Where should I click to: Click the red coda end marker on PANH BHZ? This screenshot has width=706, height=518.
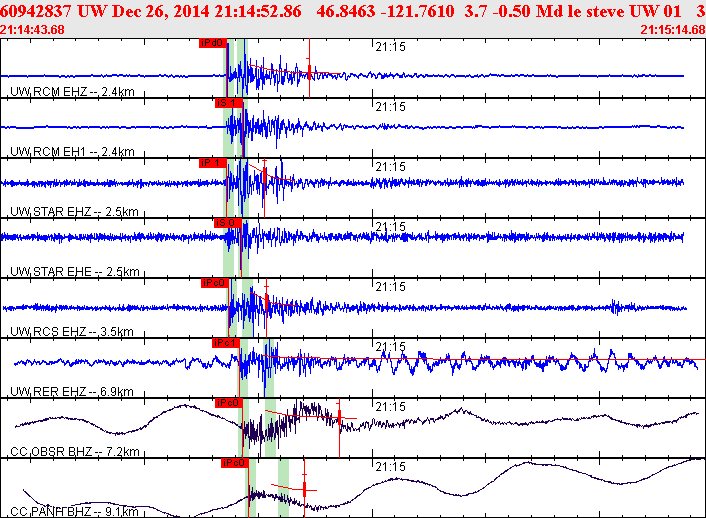[304, 488]
